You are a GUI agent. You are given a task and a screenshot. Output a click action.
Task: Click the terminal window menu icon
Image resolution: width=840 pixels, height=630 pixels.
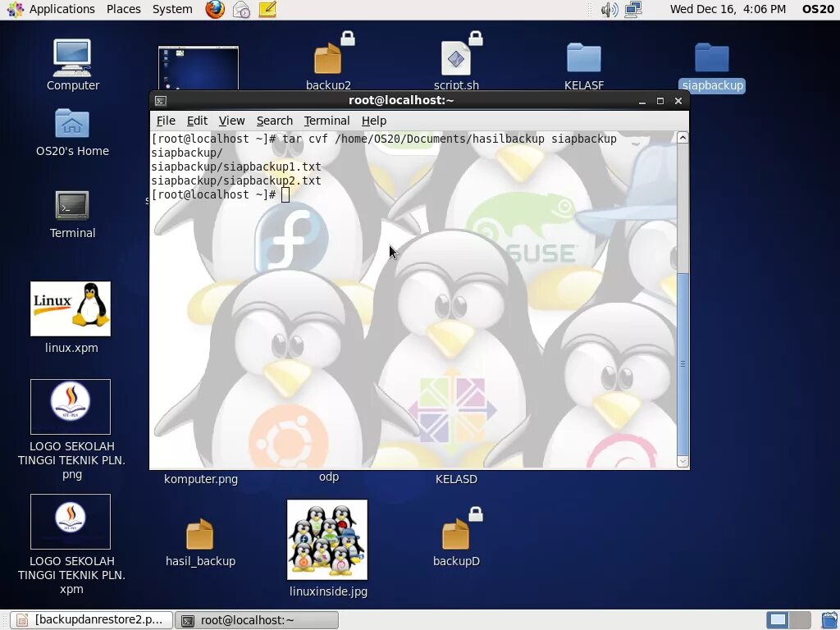pyautogui.click(x=161, y=101)
